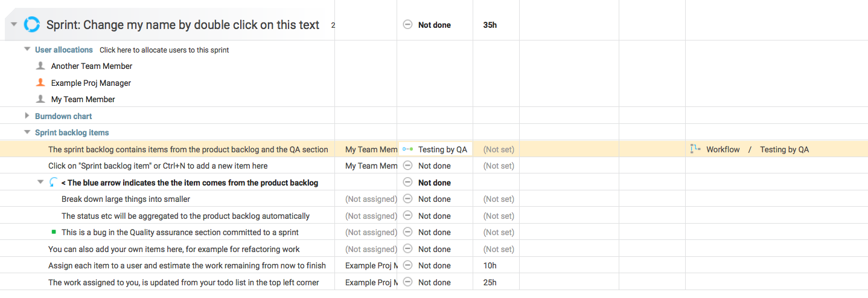Click the My Team Member user icon
868x298 pixels.
point(40,99)
